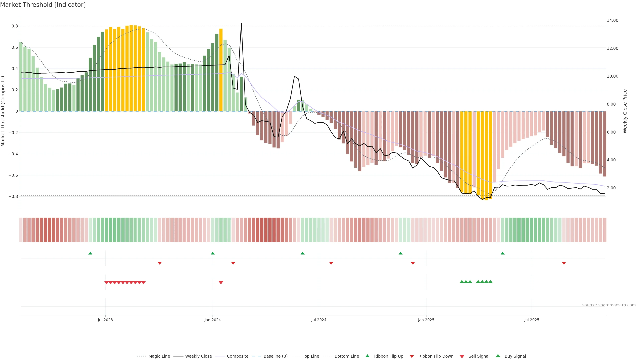Click the last Ribbon Flip Down marker after Jul 2025

click(564, 263)
